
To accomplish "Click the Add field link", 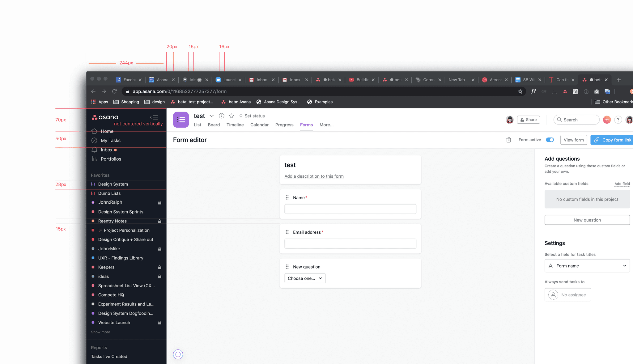I will click(x=622, y=184).
